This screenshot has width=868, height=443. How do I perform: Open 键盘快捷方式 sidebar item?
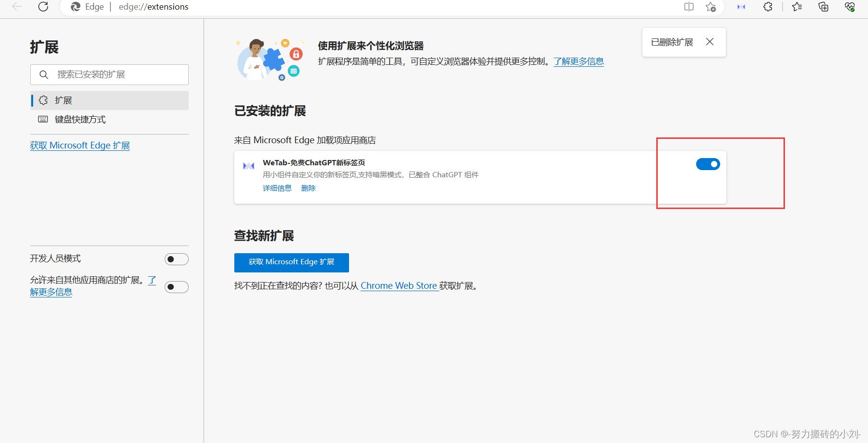pyautogui.click(x=109, y=119)
